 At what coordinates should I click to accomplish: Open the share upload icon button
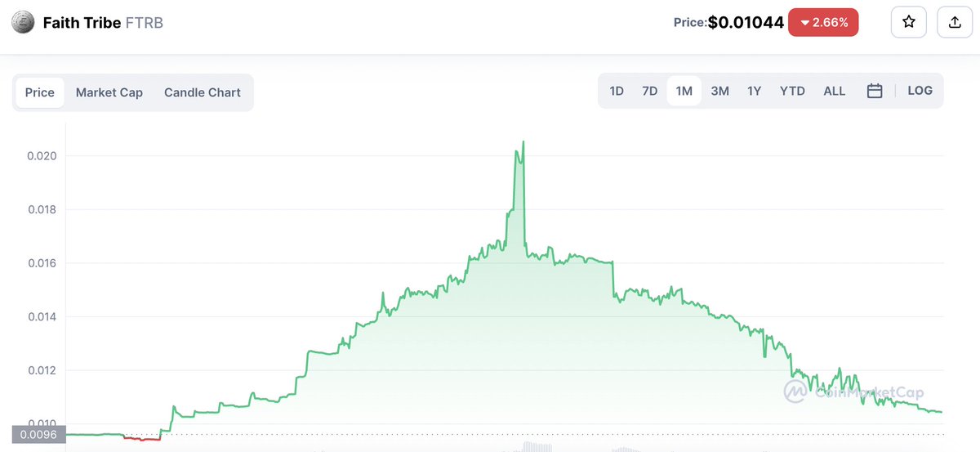coord(955,23)
